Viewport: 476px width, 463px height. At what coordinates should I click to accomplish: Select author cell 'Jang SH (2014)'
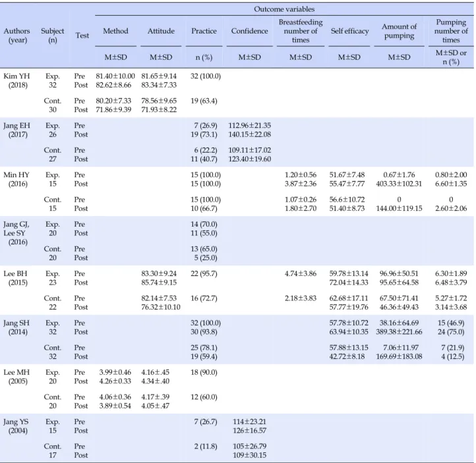point(16,327)
